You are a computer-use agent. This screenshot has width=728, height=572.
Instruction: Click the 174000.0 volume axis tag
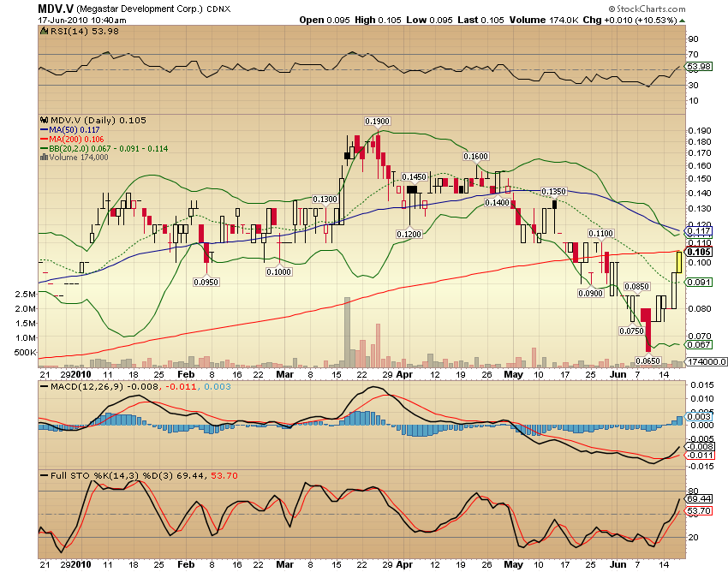(707, 361)
